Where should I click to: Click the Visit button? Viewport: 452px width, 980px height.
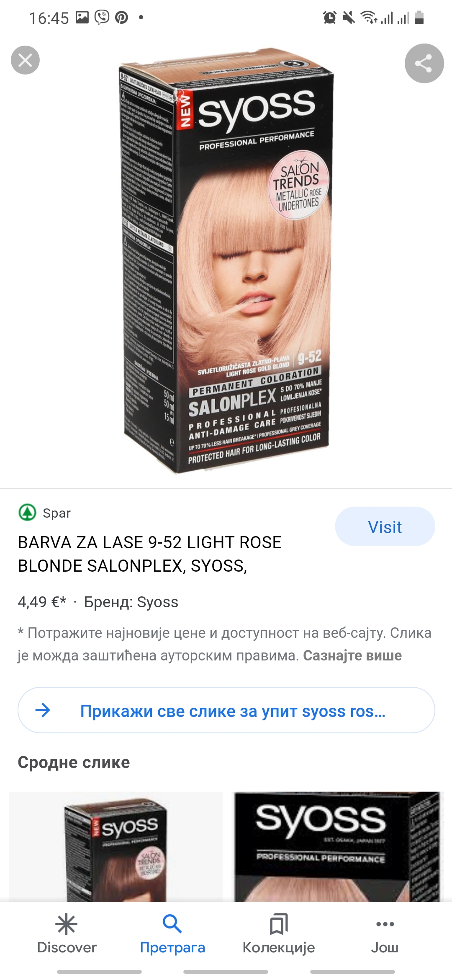click(385, 526)
